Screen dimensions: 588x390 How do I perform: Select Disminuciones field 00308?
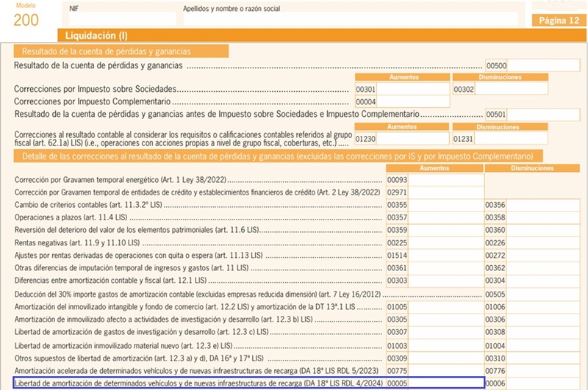pyautogui.click(x=543, y=332)
